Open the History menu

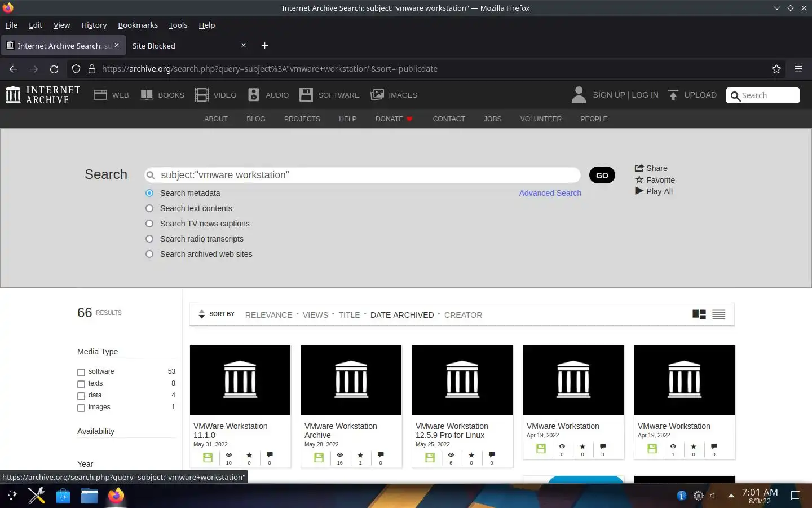coord(94,25)
